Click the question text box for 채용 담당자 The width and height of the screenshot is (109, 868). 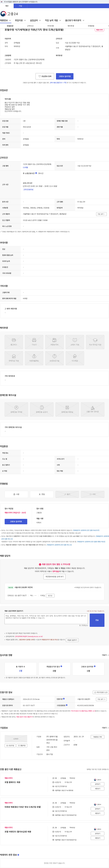46,619
